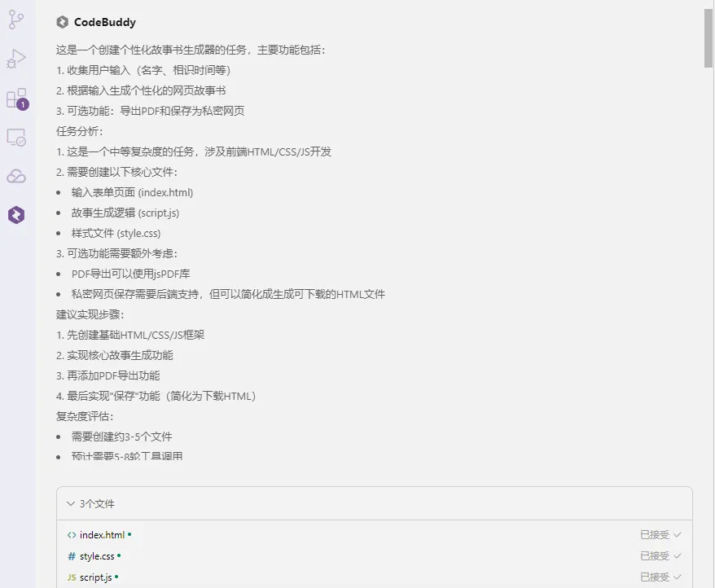Open the Source Control view icon

(16, 20)
